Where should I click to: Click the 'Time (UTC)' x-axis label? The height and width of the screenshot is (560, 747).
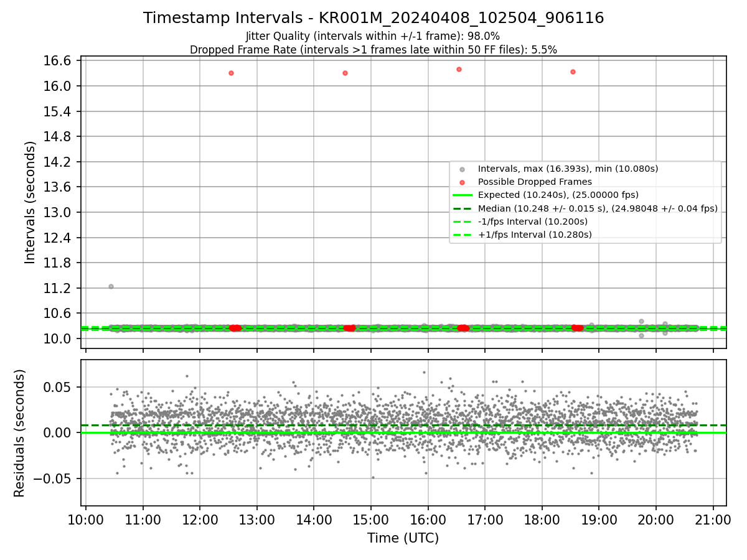point(403,538)
